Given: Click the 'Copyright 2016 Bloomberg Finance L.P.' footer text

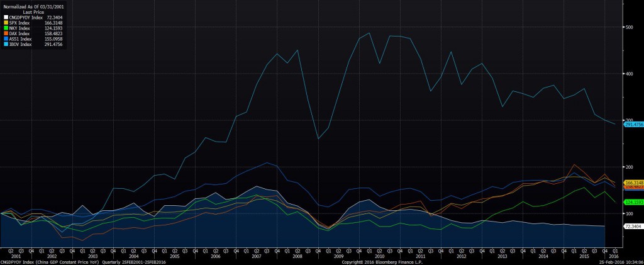Looking at the screenshot, I should click(x=382, y=262).
